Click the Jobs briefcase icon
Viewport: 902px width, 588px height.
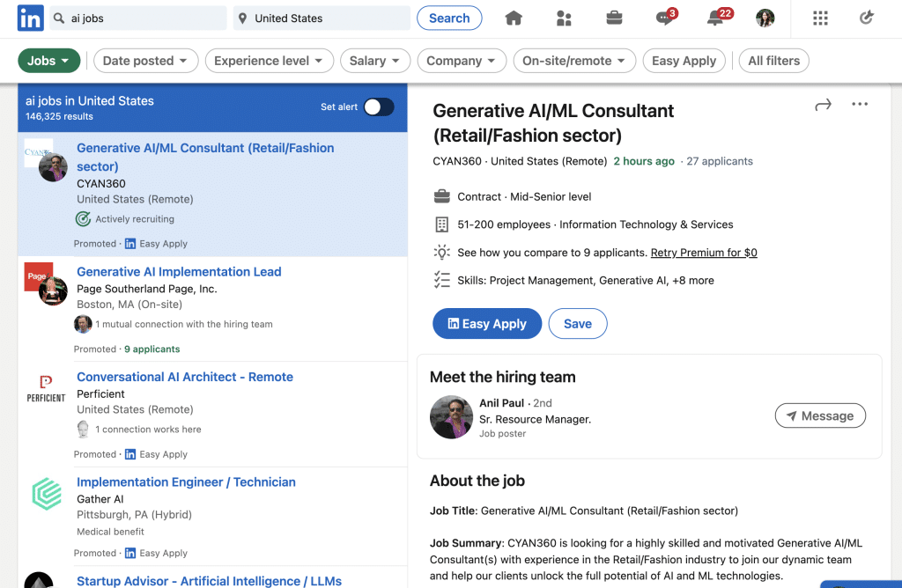pyautogui.click(x=614, y=18)
